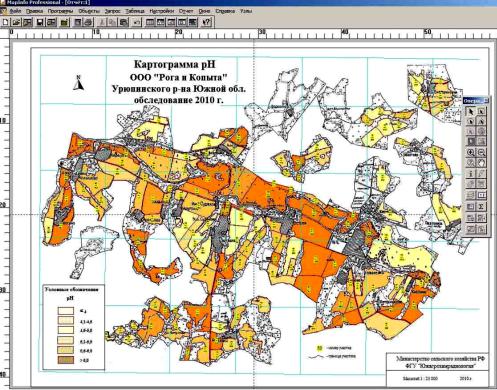Image resolution: width=497 pixels, height=390 pixels.
Task: Click the Undo arrow icon
Action: point(137,22)
